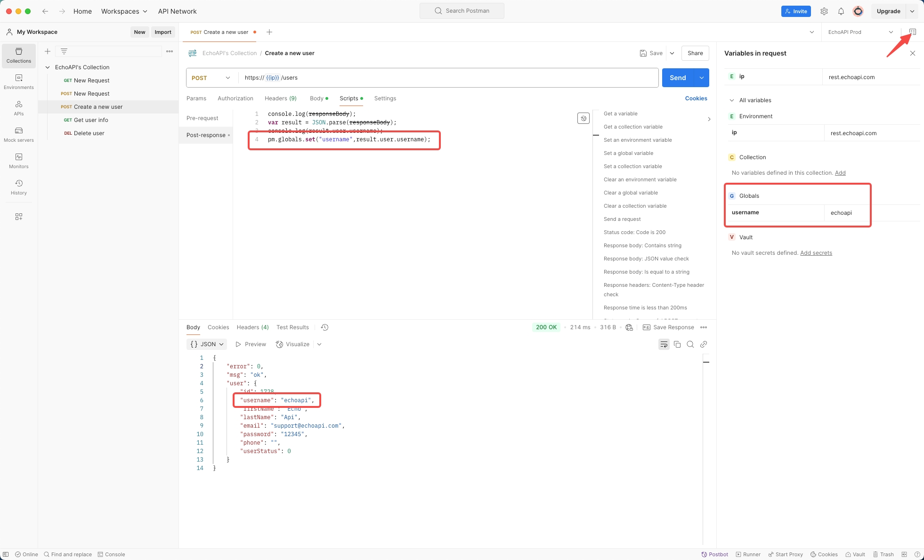Collapse the EchoAPI's Collection tree

(x=48, y=67)
